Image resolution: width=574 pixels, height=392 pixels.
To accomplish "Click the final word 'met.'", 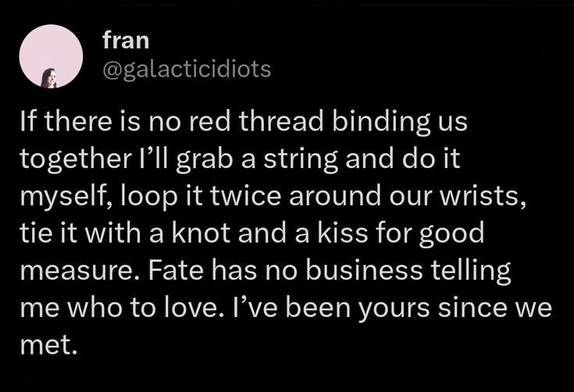I will click(x=49, y=345).
